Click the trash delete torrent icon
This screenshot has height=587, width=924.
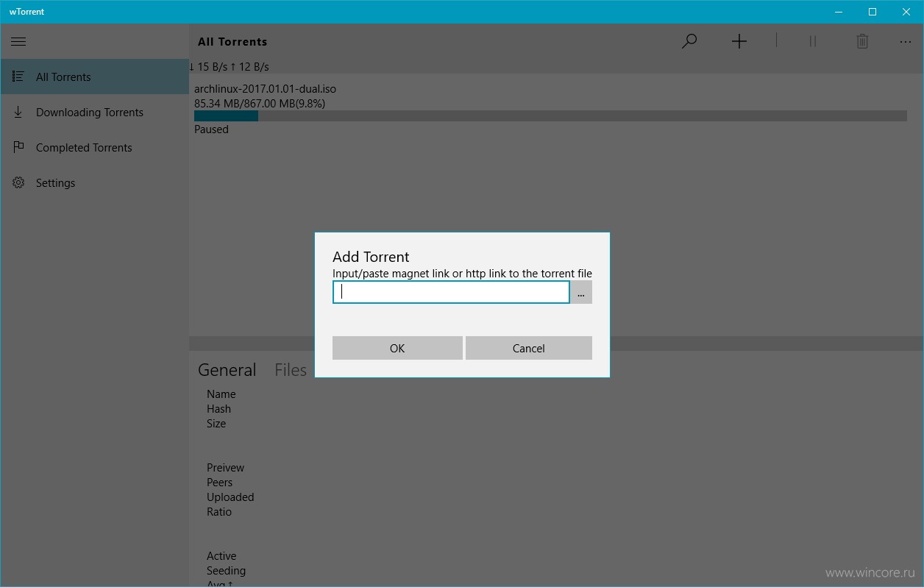862,41
